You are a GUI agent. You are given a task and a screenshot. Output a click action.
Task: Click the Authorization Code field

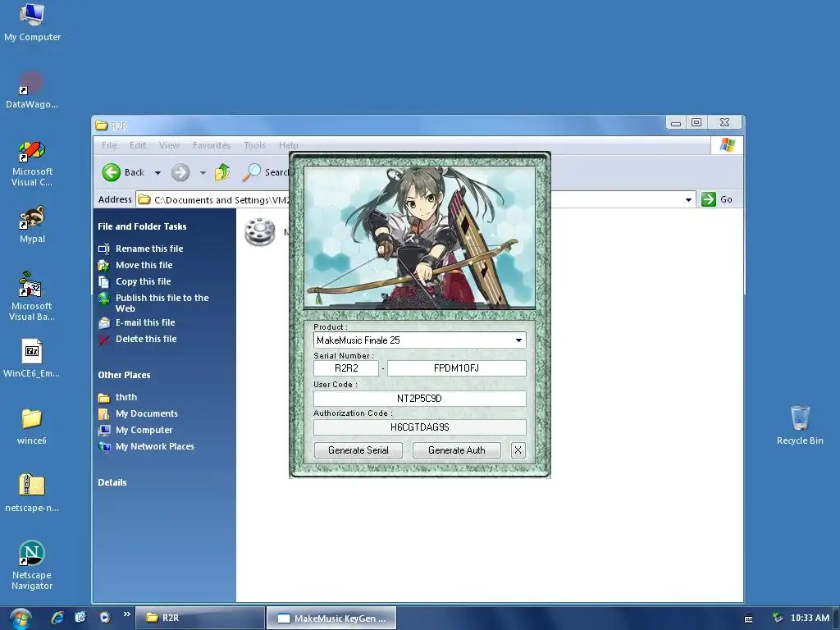tap(419, 427)
